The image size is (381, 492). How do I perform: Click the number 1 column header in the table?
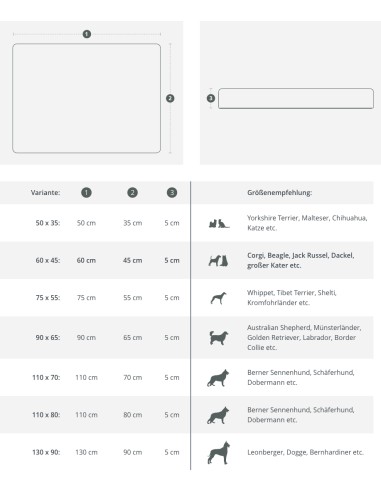point(86,192)
